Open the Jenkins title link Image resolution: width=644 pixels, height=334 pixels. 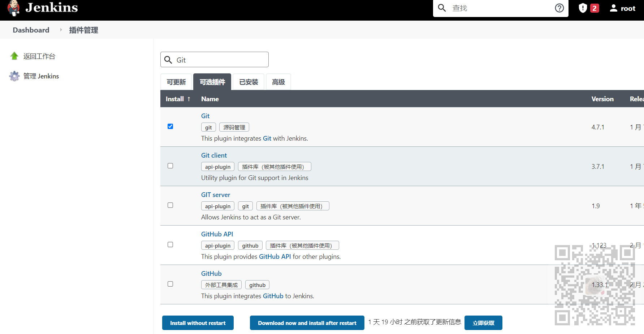[x=52, y=8]
